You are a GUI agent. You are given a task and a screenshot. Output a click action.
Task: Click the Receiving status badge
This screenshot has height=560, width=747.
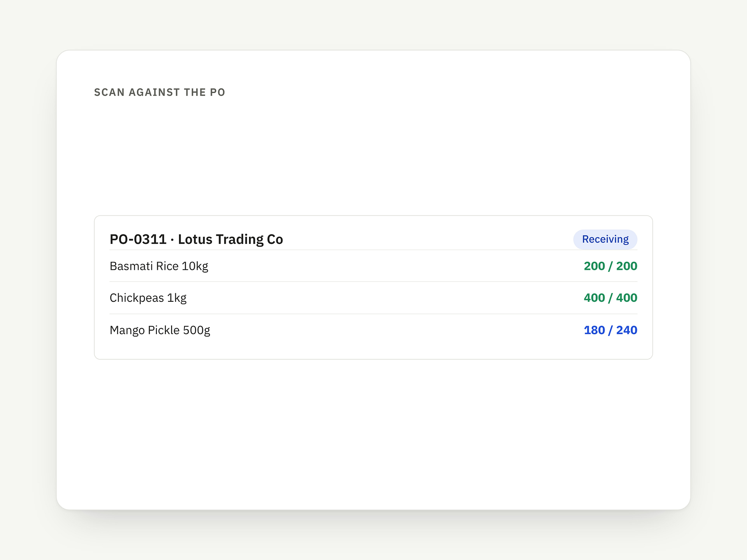pos(605,239)
